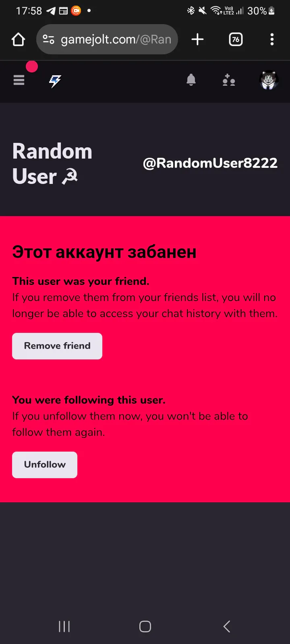This screenshot has width=290, height=644.
Task: Click the Game Jolt lightning bolt logo
Action: click(55, 81)
